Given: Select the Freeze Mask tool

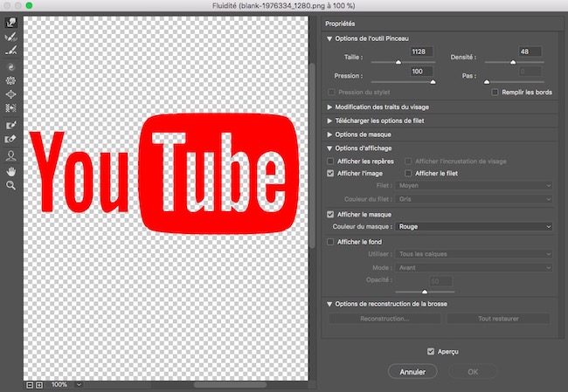Looking at the screenshot, I should [10, 125].
